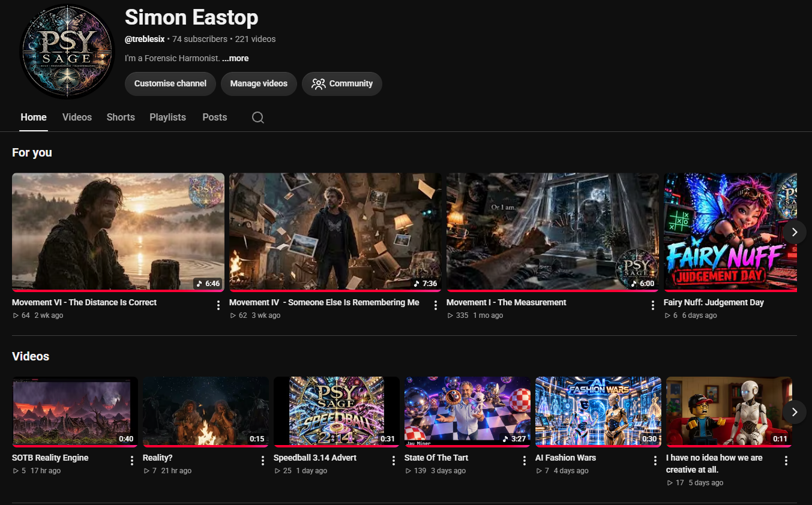Viewport: 812px width, 505px height.
Task: Open title 'State Of The Tart'
Action: 436,458
